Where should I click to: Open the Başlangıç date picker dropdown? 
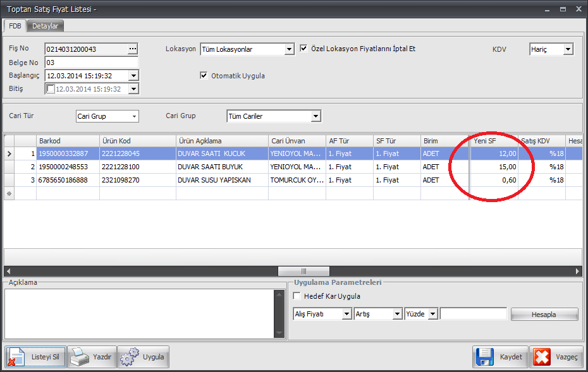pyautogui.click(x=133, y=76)
